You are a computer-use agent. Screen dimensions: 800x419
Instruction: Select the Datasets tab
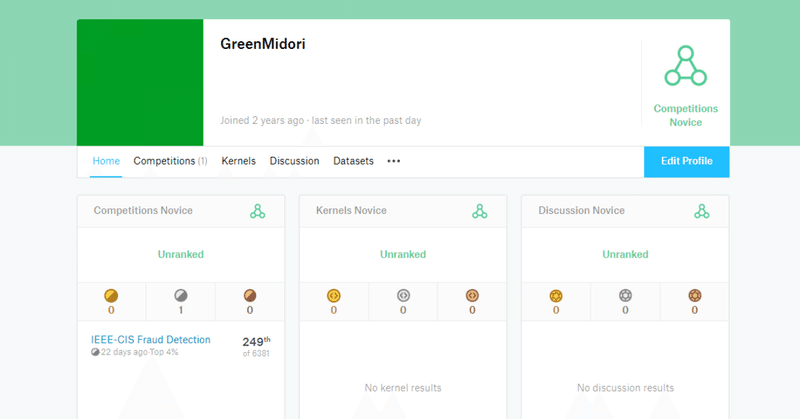pyautogui.click(x=353, y=161)
